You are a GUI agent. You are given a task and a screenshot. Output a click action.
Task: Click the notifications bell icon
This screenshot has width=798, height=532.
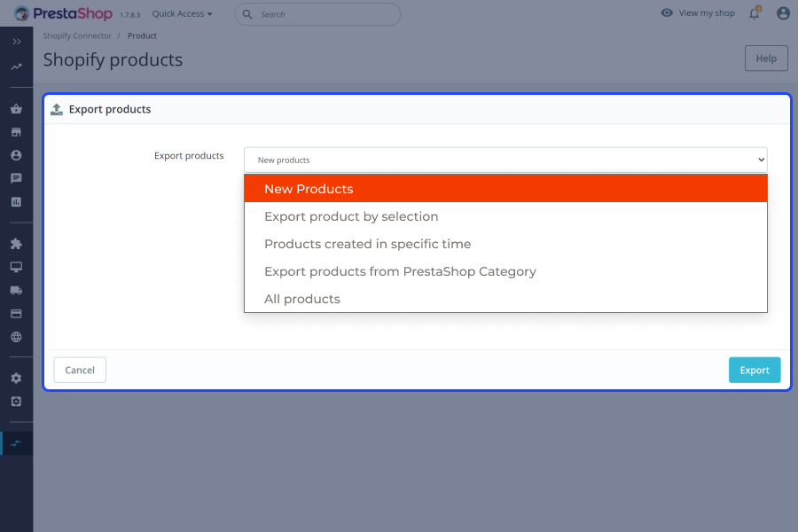pos(754,13)
